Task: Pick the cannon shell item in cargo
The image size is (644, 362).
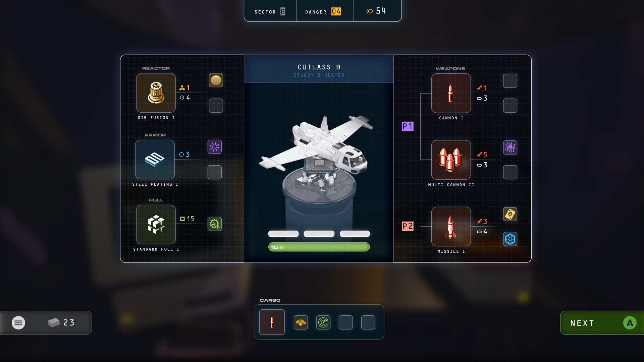Action: (272, 322)
